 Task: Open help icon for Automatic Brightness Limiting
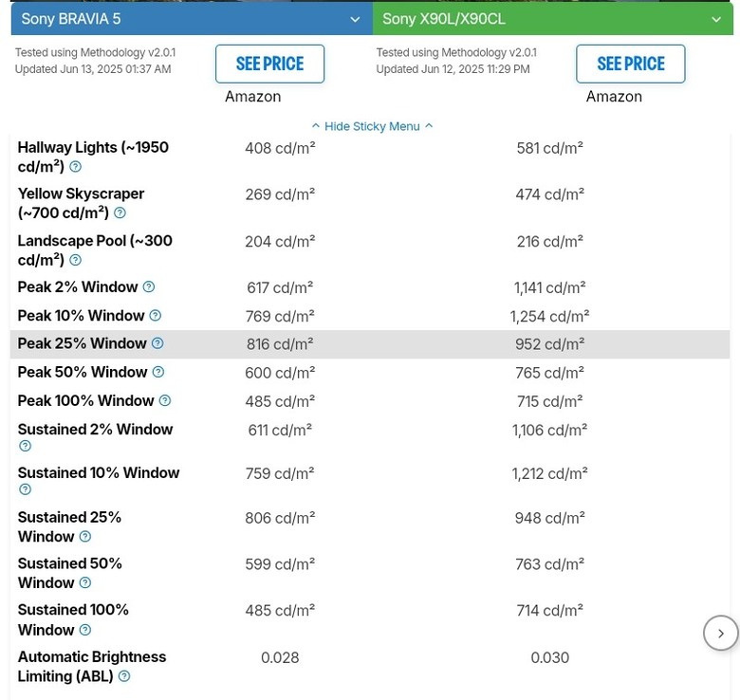click(x=124, y=676)
